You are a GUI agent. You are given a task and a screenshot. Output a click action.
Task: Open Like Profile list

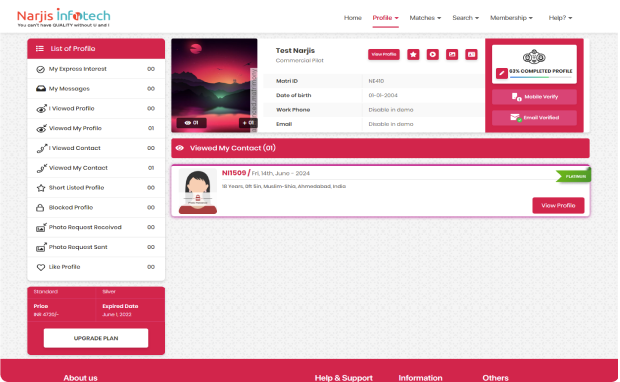(96, 267)
